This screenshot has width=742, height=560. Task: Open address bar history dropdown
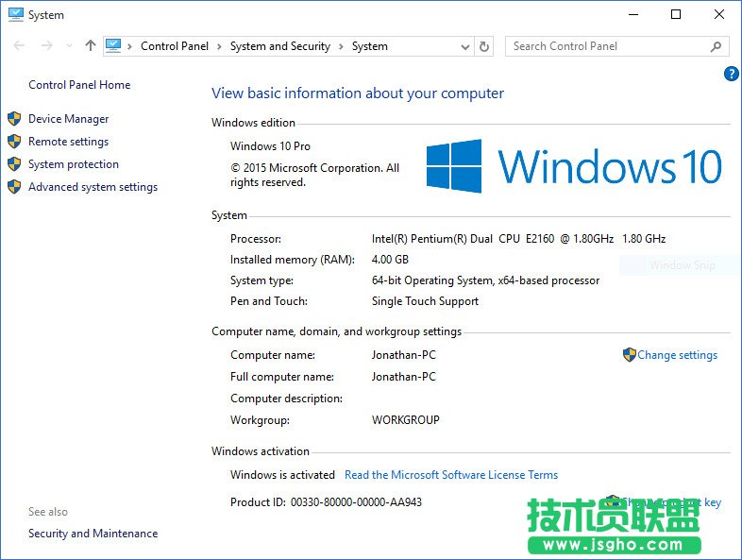[465, 46]
